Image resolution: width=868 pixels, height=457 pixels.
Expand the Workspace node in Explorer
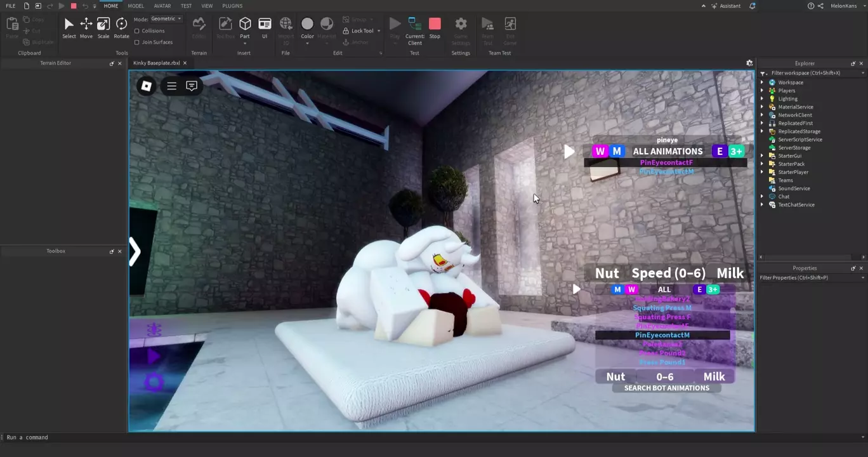click(763, 83)
